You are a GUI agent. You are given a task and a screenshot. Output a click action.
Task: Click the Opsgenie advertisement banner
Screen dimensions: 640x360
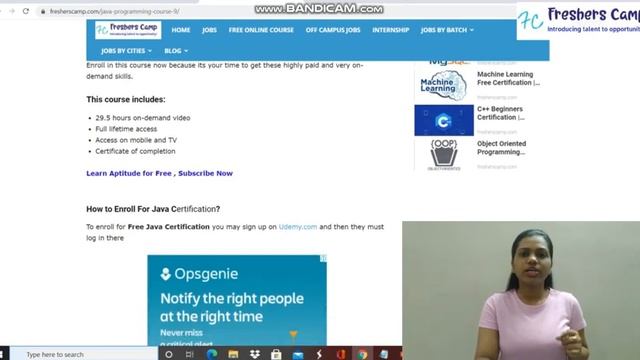(x=237, y=300)
